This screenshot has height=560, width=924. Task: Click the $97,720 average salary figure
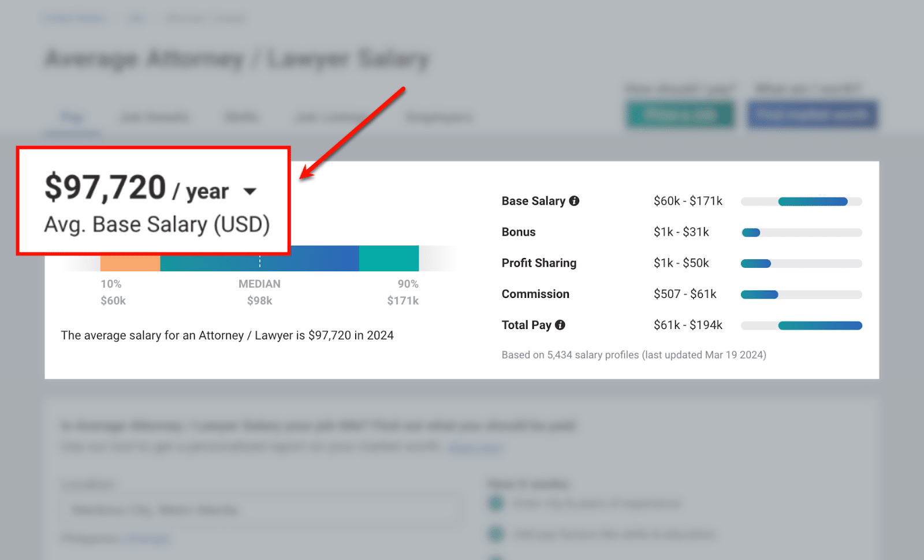click(x=105, y=188)
